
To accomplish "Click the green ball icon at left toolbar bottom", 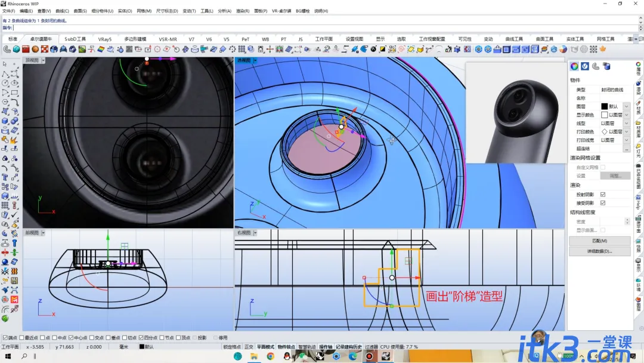I will click(x=5, y=318).
